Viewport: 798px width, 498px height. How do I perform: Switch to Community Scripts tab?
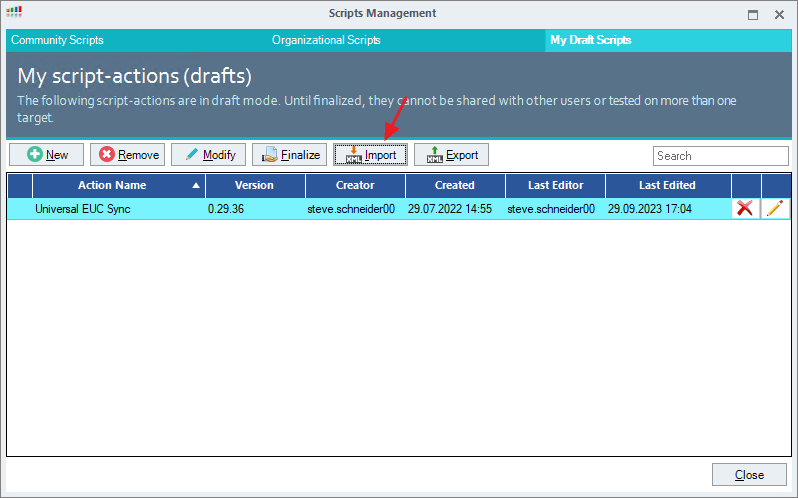[x=58, y=41]
